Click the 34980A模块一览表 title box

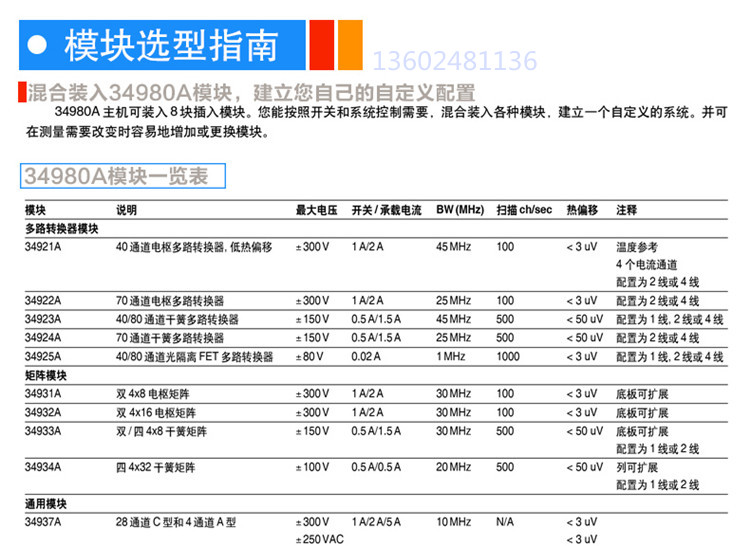(123, 176)
